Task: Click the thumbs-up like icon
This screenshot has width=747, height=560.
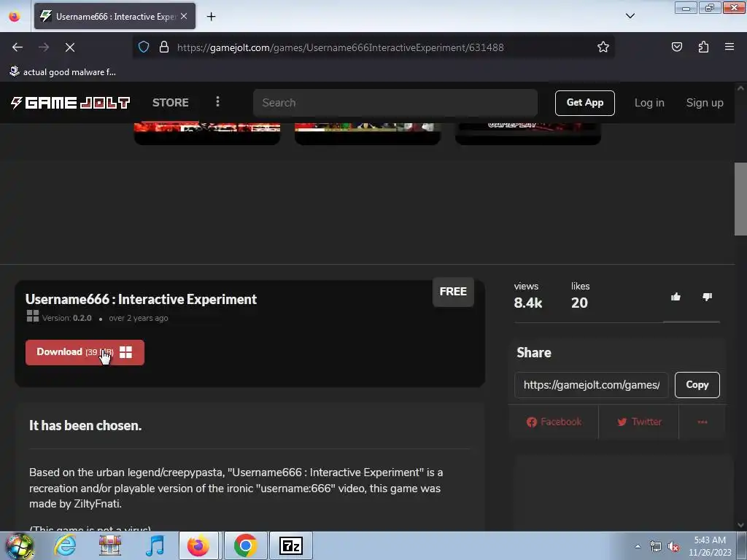Action: click(x=676, y=297)
